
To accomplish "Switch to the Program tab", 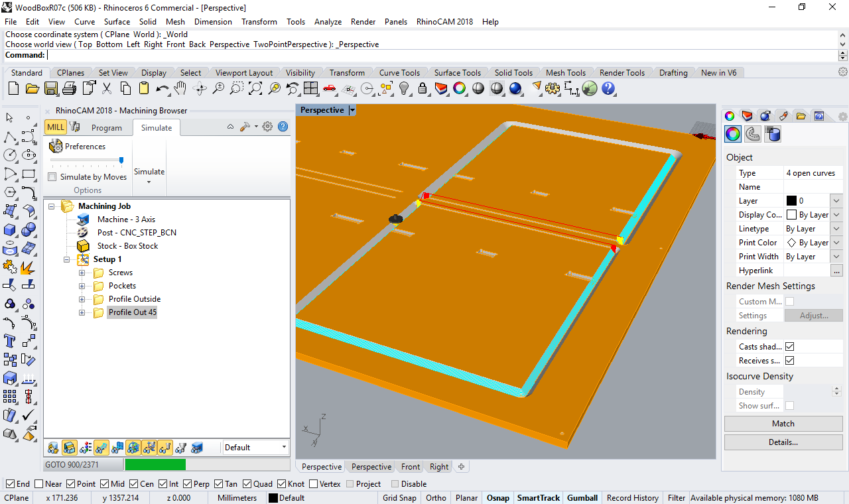I will pos(107,128).
